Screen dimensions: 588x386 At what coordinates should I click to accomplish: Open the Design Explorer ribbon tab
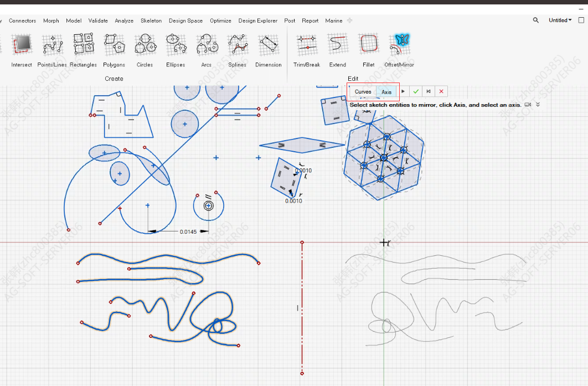pyautogui.click(x=258, y=21)
